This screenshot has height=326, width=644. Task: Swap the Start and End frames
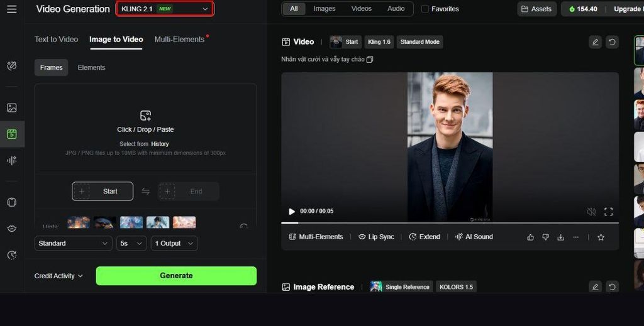point(145,192)
